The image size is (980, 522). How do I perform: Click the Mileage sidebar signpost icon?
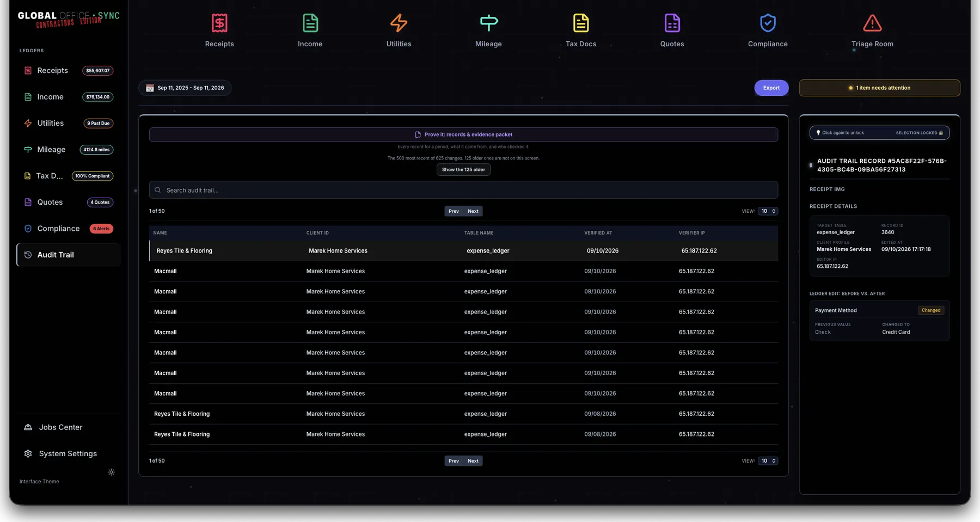28,150
